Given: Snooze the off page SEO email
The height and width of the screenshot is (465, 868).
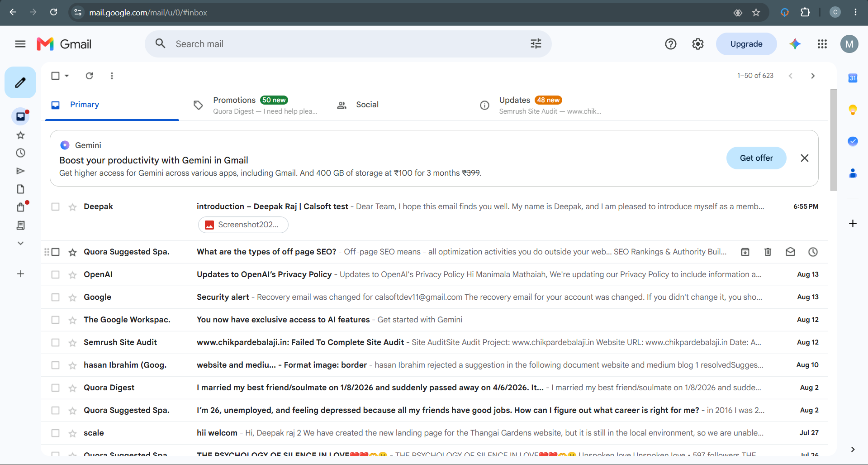Looking at the screenshot, I should click(813, 252).
